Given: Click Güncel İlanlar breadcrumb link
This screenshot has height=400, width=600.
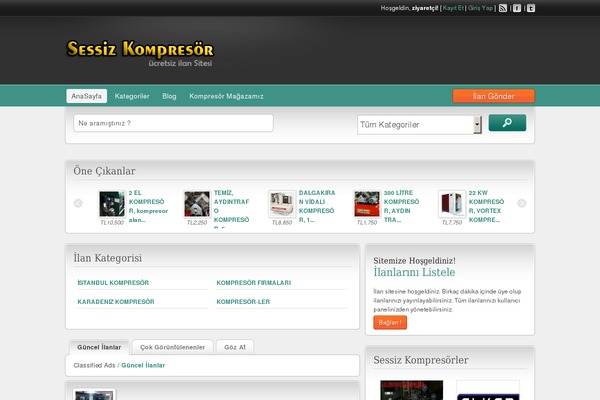Looking at the screenshot, I should tap(143, 365).
